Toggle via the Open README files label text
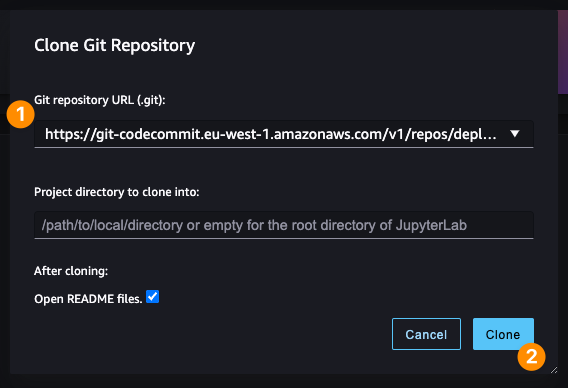Screen dimensions: 568x388 tap(88, 299)
